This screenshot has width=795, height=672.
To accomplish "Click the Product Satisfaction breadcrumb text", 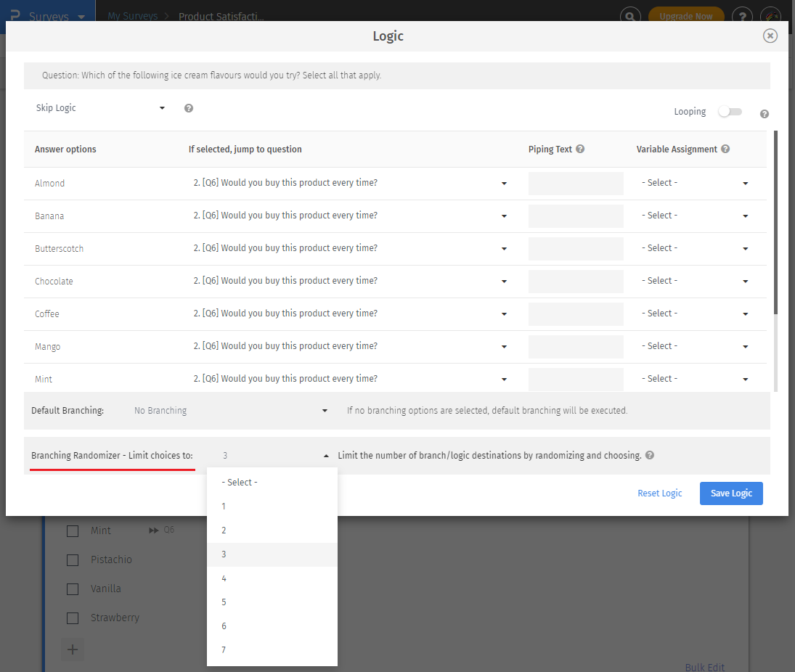I will [221, 16].
